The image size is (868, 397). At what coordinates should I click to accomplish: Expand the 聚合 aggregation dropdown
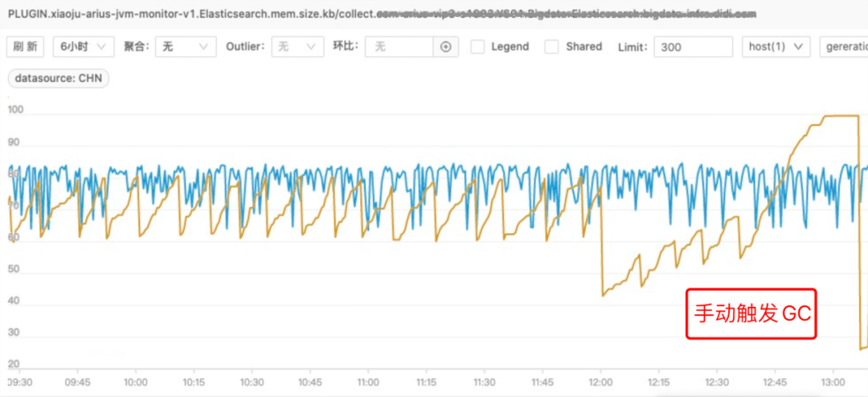pos(185,47)
